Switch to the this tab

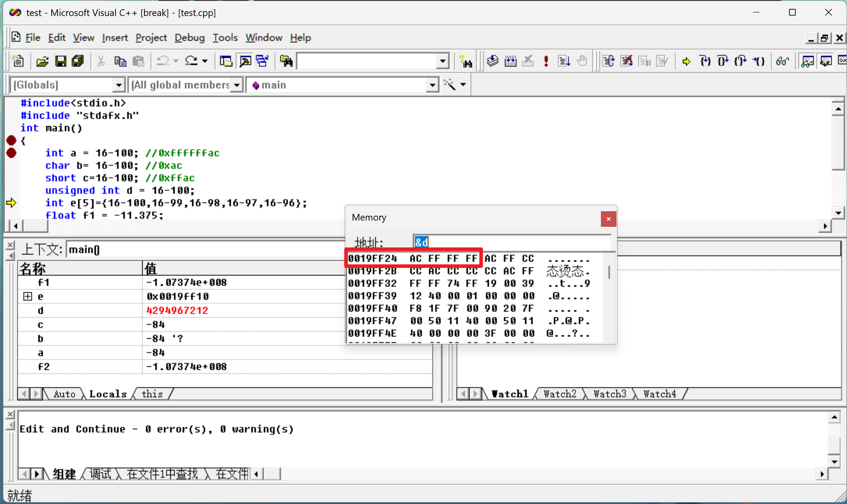tap(152, 394)
